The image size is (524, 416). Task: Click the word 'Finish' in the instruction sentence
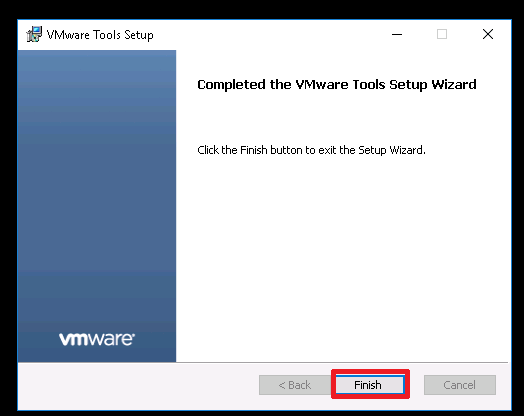(254, 150)
